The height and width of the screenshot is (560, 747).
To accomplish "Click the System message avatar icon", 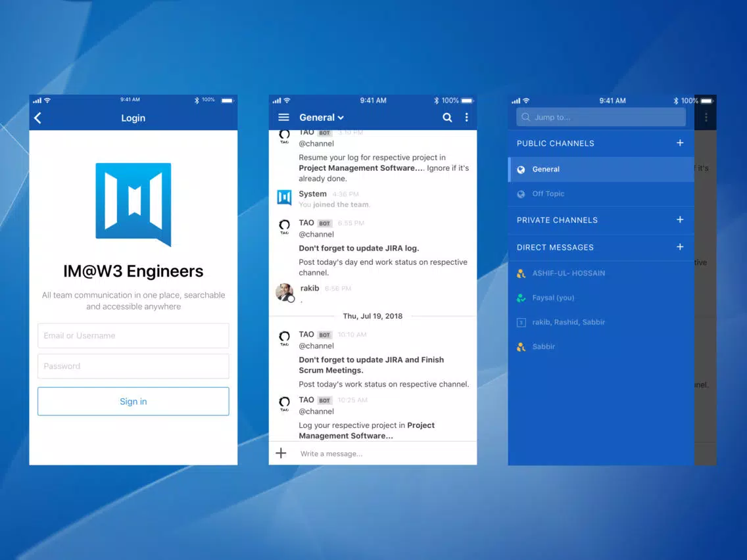I will (285, 197).
